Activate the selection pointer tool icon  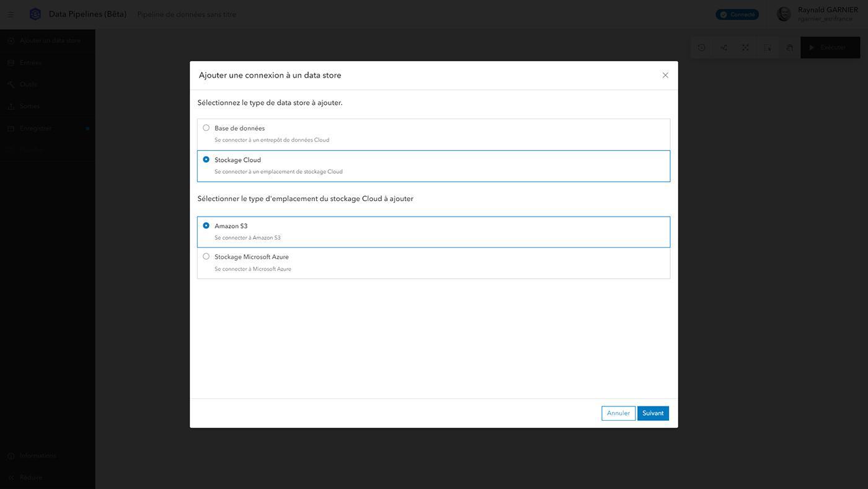(768, 48)
